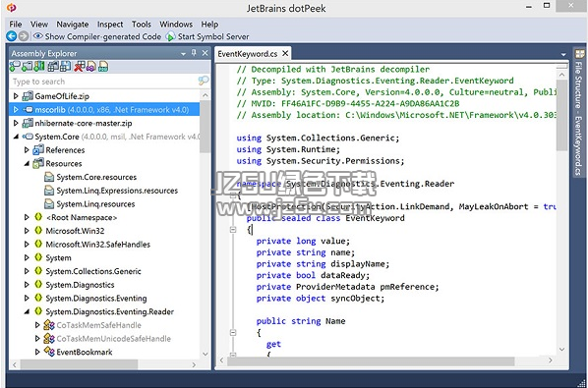Click the CoTaskMemSafeHandle class icon
The height and width of the screenshot is (388, 588).
[x=49, y=325]
